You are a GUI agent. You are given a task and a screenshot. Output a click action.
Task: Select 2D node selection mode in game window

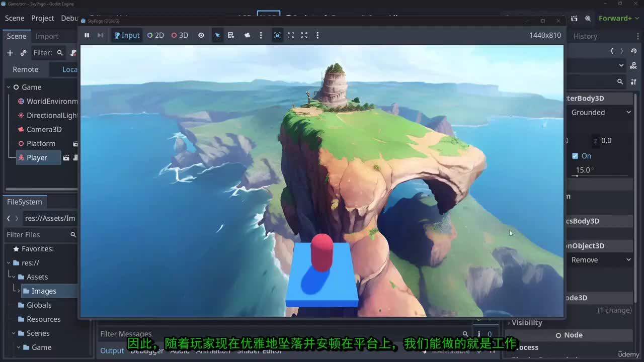point(155,35)
